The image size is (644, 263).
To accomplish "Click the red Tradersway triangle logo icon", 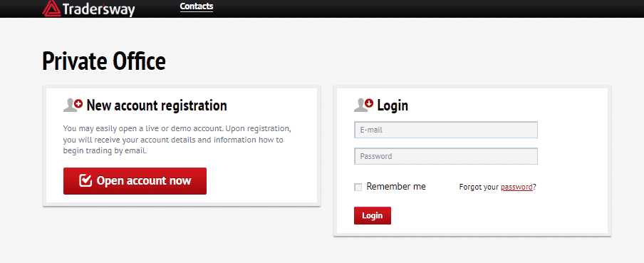I will tap(51, 9).
